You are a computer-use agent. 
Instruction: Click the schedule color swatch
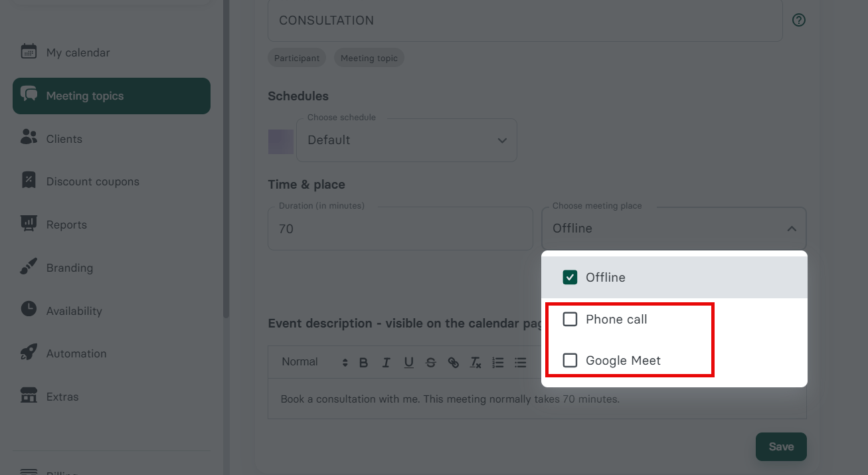pyautogui.click(x=280, y=142)
